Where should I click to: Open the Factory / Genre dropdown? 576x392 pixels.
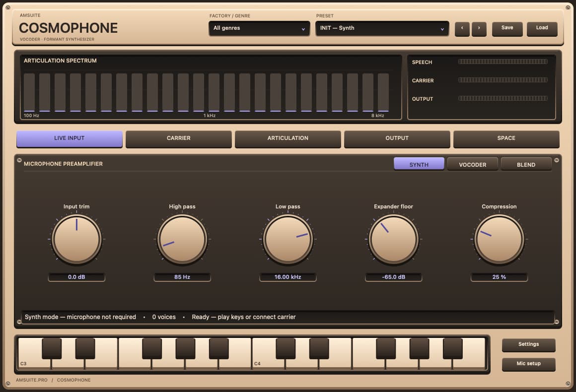259,28
